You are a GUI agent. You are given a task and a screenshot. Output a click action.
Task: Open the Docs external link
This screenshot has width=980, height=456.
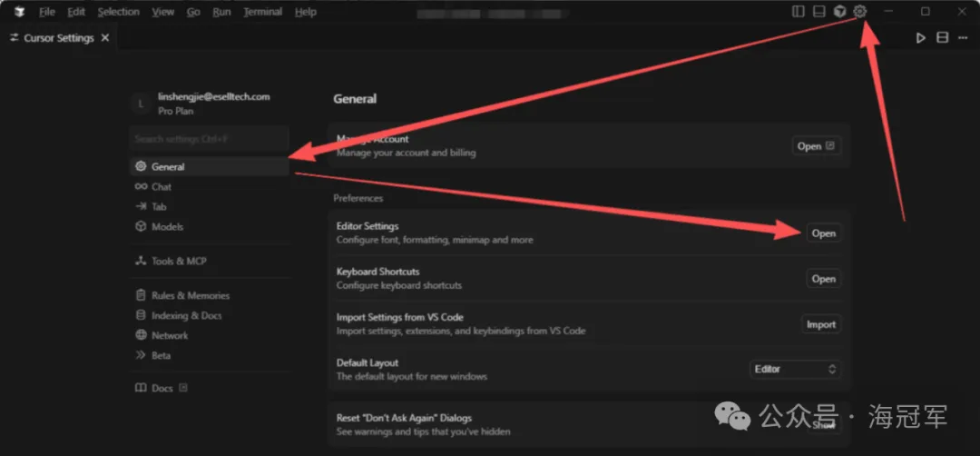162,389
